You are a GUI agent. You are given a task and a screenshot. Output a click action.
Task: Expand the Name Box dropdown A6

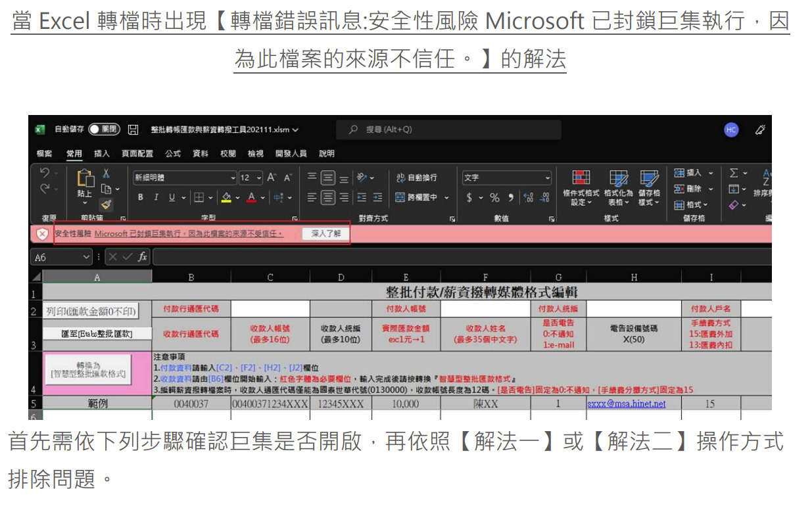[x=87, y=257]
